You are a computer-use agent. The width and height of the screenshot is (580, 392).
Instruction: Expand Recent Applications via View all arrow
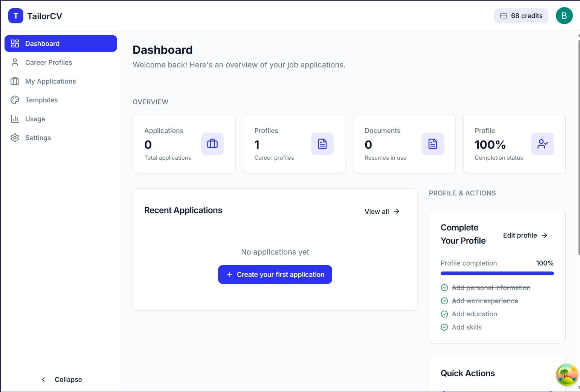[x=397, y=211]
